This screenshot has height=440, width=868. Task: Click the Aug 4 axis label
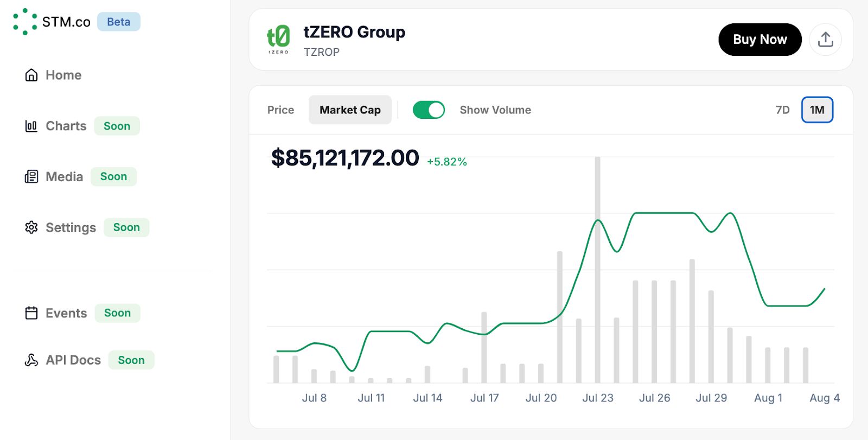pyautogui.click(x=825, y=398)
